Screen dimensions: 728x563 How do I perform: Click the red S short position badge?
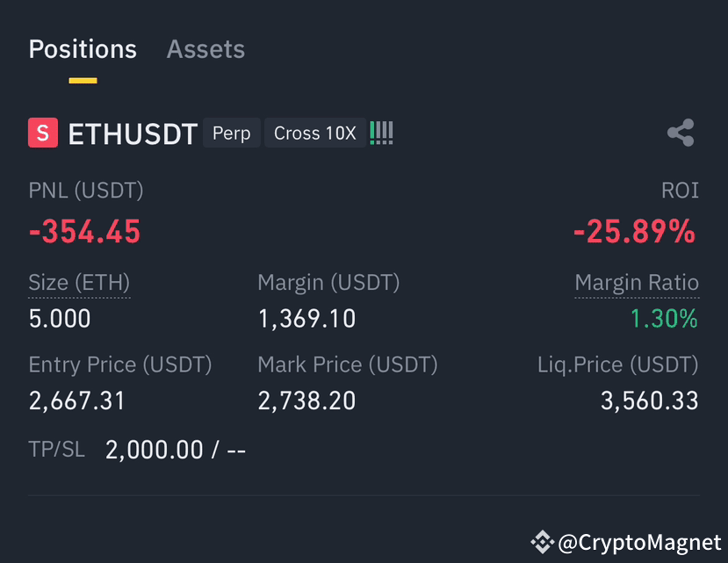coord(40,133)
